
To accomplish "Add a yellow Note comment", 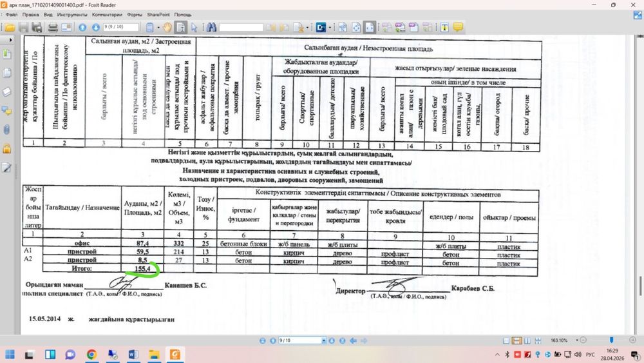I will [458, 27].
